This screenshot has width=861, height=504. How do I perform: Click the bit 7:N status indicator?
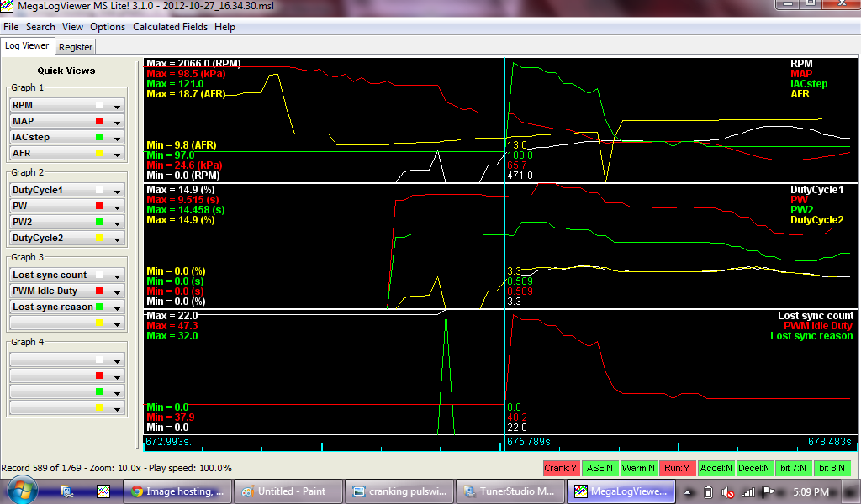point(793,468)
